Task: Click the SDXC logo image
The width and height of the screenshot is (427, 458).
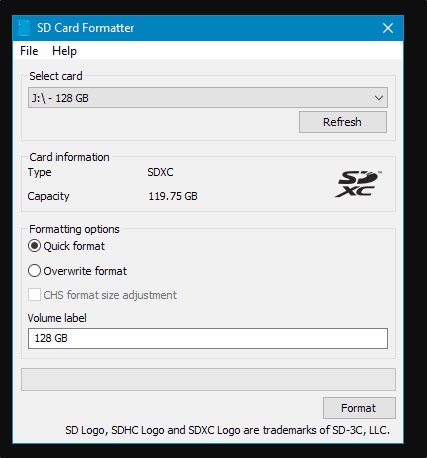Action: click(x=358, y=184)
